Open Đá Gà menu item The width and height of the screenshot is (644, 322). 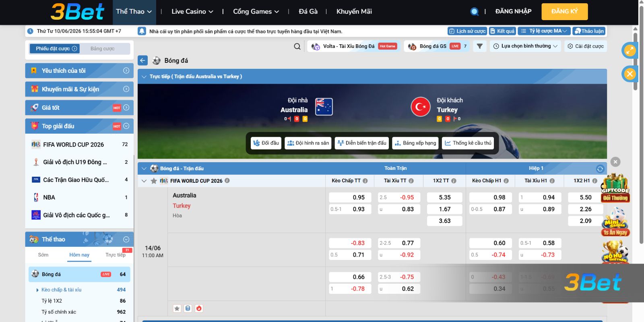[308, 12]
